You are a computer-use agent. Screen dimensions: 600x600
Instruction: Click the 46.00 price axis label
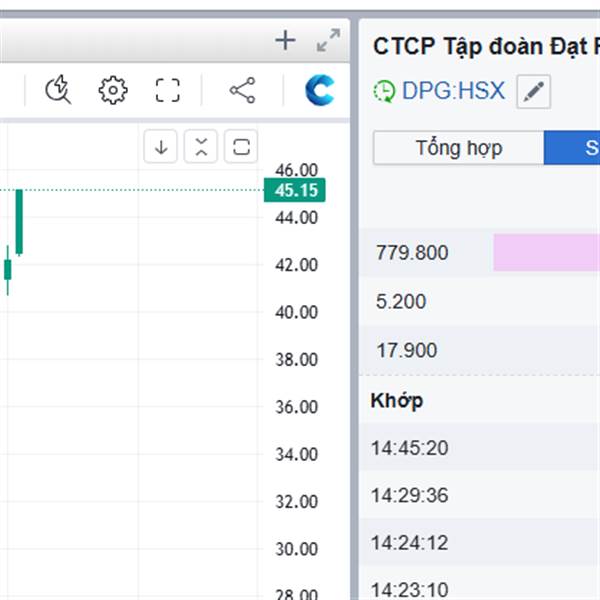tap(297, 170)
